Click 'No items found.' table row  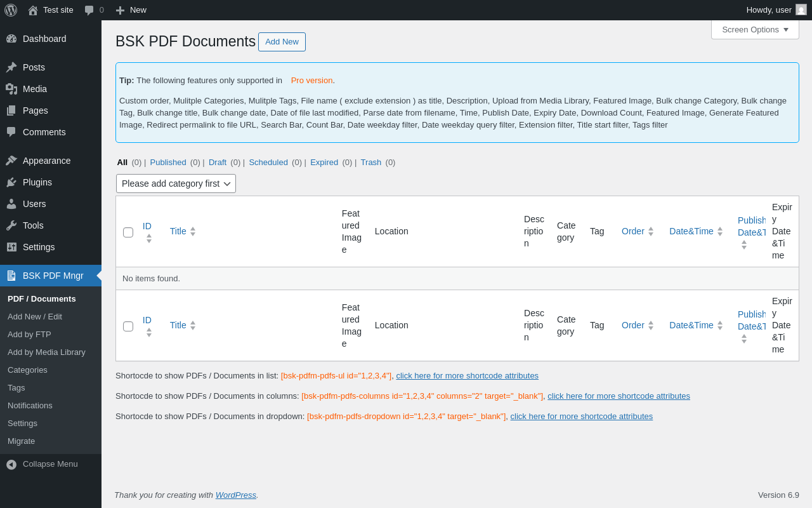click(457, 278)
